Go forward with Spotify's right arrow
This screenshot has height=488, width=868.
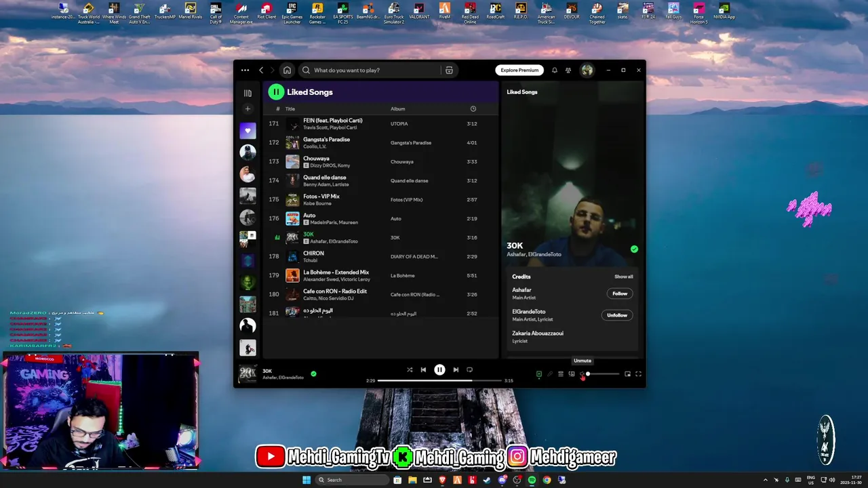(273, 70)
